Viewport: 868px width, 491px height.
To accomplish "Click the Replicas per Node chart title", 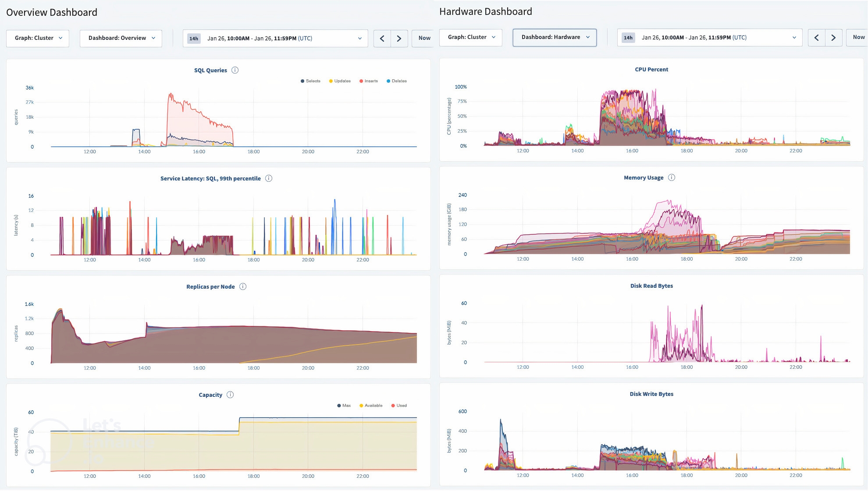I will tap(210, 286).
